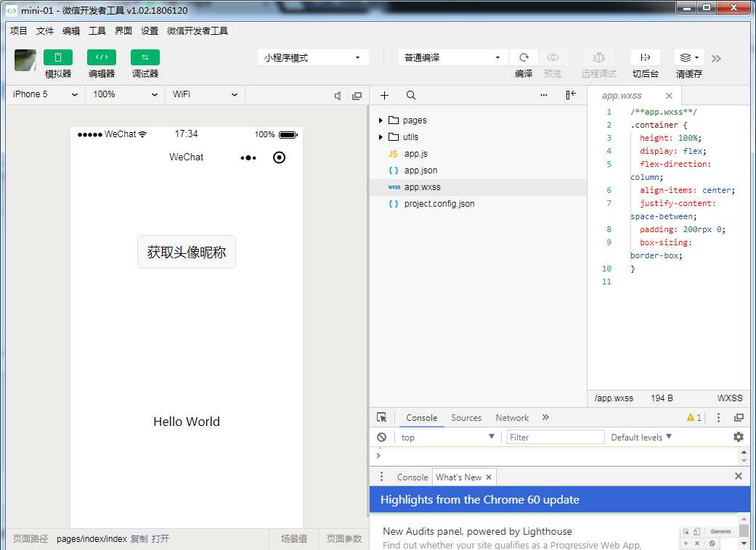
Task: Click the compile refresh icon (编译)
Action: (524, 57)
